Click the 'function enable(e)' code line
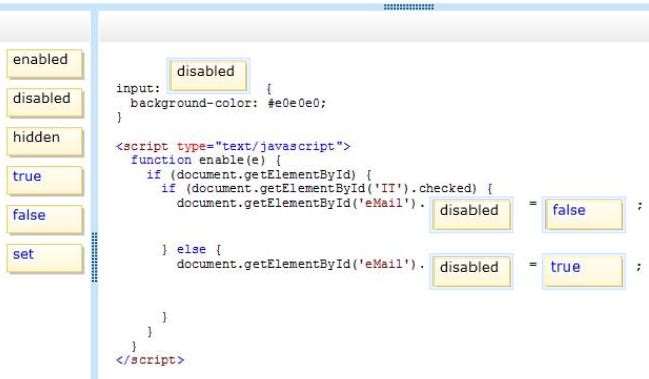 point(206,160)
